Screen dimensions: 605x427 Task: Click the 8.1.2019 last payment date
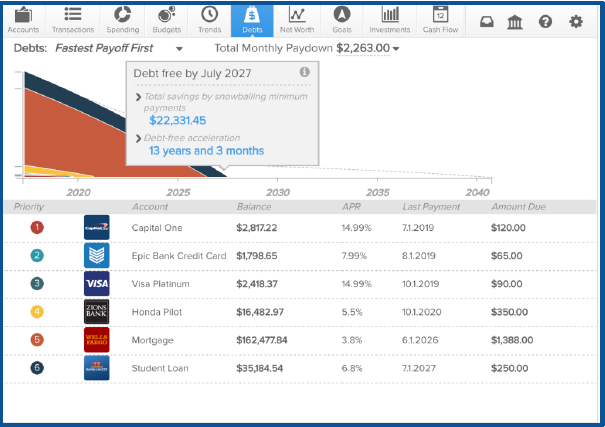point(419,256)
